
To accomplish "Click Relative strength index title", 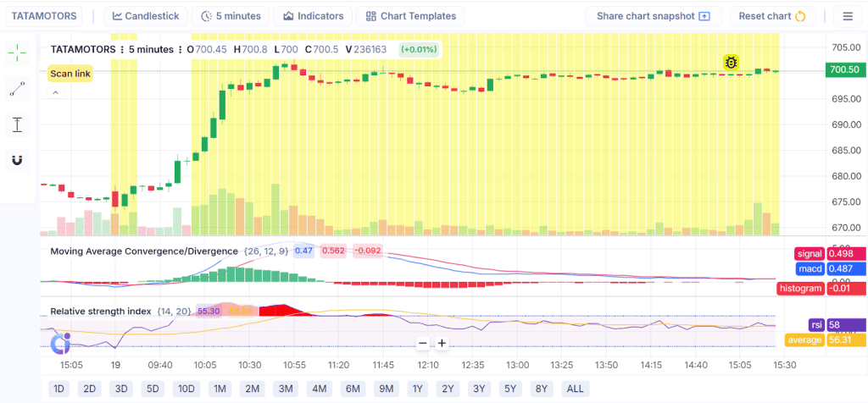I will coord(101,312).
